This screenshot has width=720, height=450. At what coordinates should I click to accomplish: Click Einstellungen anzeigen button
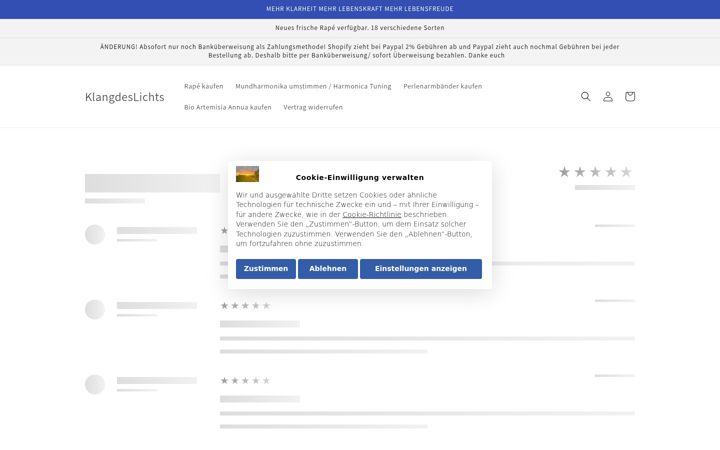[x=421, y=269]
